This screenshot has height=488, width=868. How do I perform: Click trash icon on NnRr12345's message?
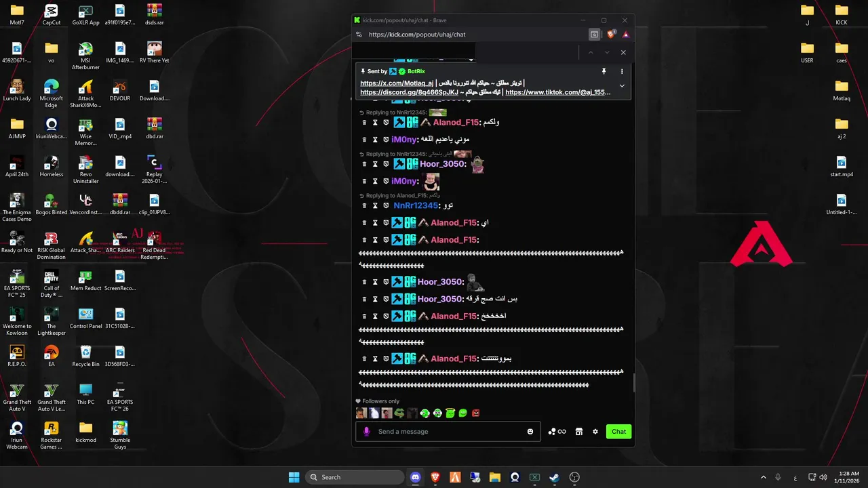click(x=364, y=205)
